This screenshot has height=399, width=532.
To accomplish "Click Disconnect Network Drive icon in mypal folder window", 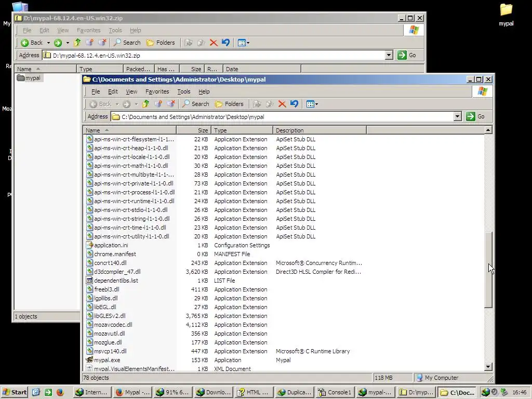I will coord(170,104).
